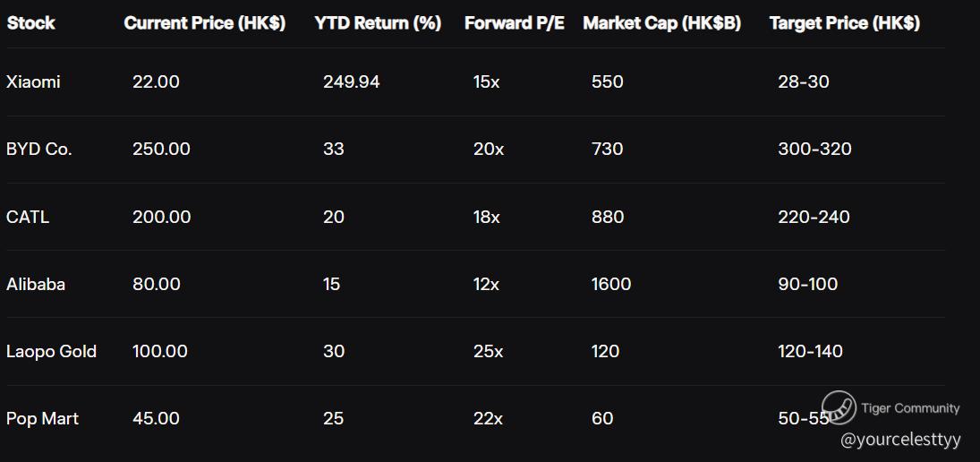Click Laopo Gold's 25x forward P/E

tap(488, 351)
